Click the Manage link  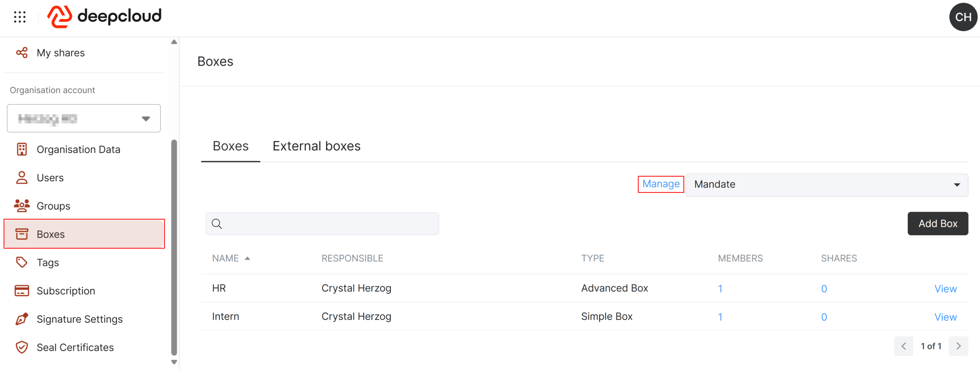661,184
